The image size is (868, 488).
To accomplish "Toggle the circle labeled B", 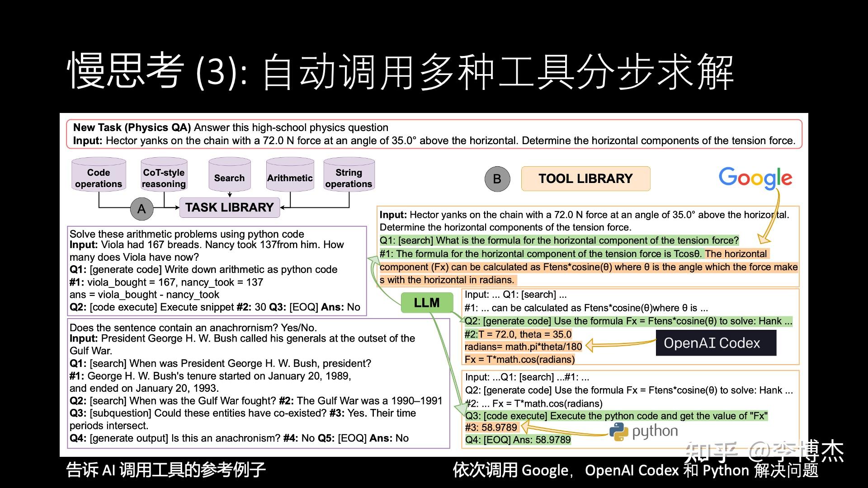I will tap(497, 178).
